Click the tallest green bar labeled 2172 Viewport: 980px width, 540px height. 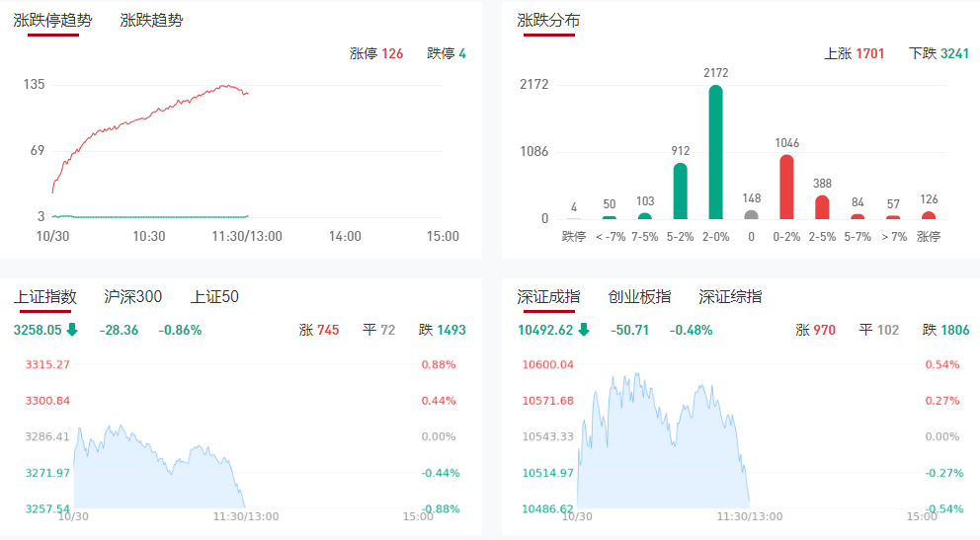[715, 152]
